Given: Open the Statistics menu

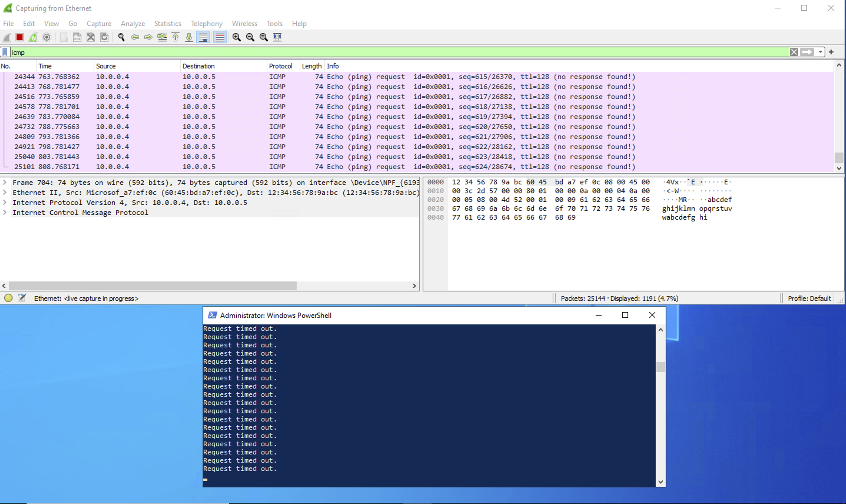Looking at the screenshot, I should pos(168,24).
